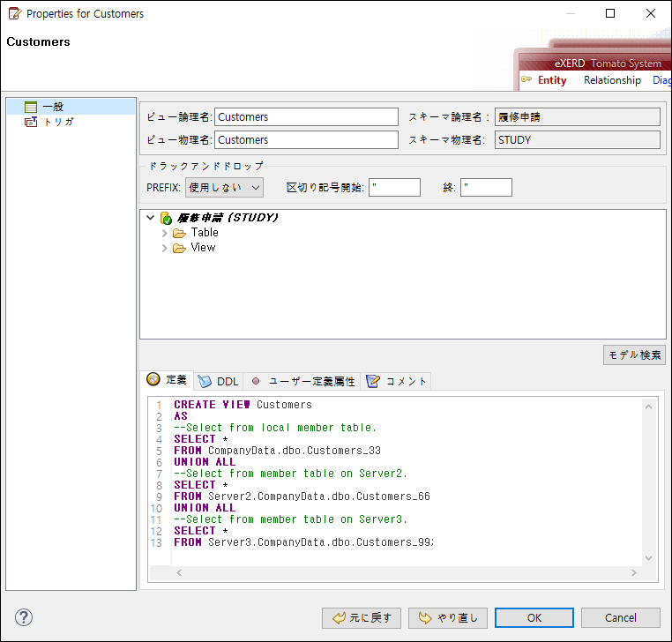The image size is (672, 642).
Task: Click the DDL tab scroll icon
Action: tap(205, 381)
